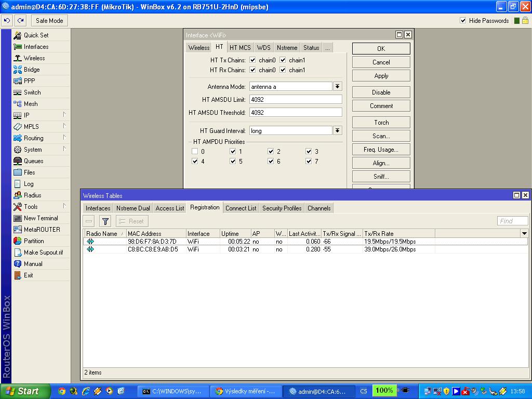Screen dimensions: 532x399
Task: Click the Apply button
Action: click(x=381, y=76)
